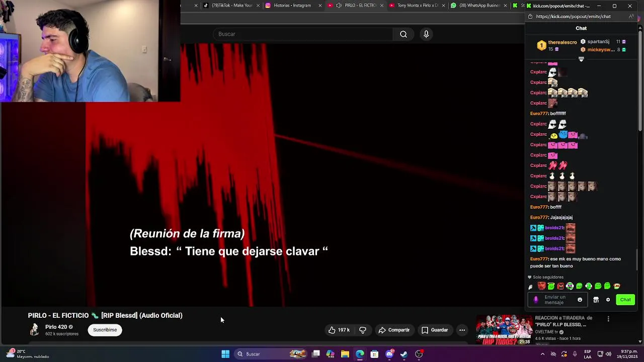
Task: Open Windows Start menu
Action: coord(225,354)
